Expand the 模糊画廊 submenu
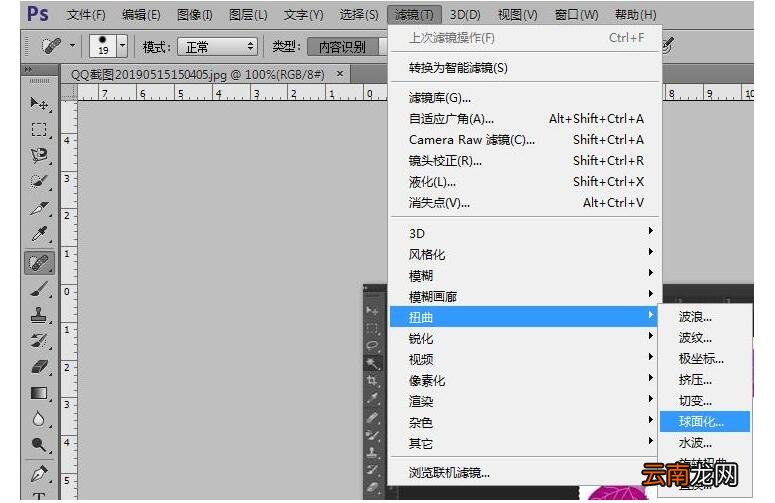Viewport: 775px width, 503px height. (525, 296)
